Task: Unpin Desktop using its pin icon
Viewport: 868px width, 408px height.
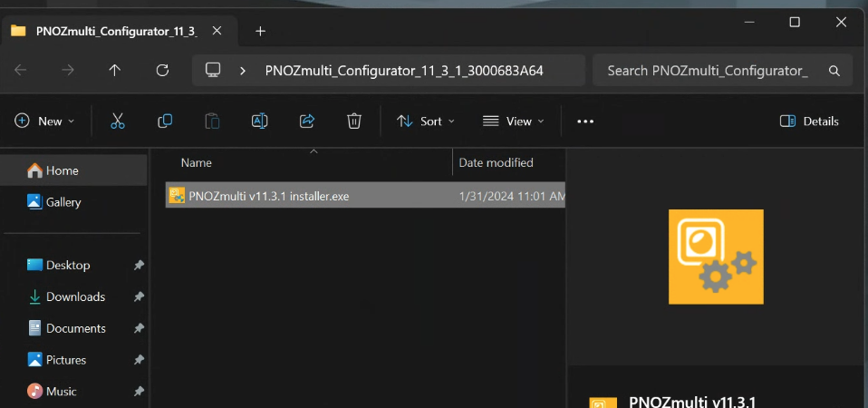Action: point(139,265)
